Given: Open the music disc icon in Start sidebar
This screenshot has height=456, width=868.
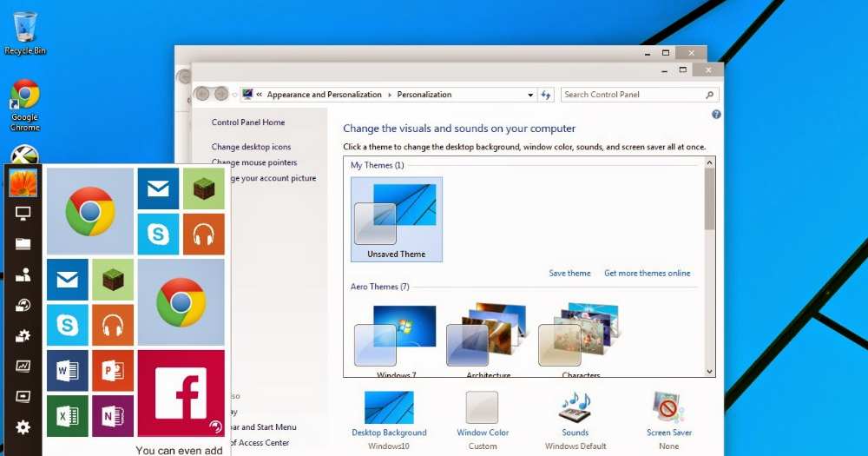Looking at the screenshot, I should click(23, 305).
